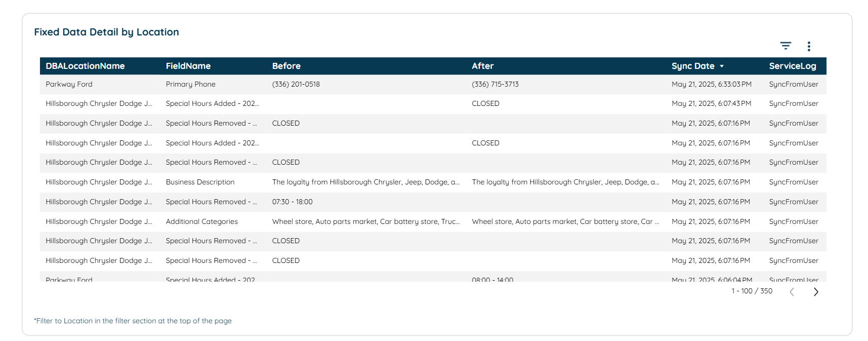Click the ServiceLog column header

(x=793, y=66)
